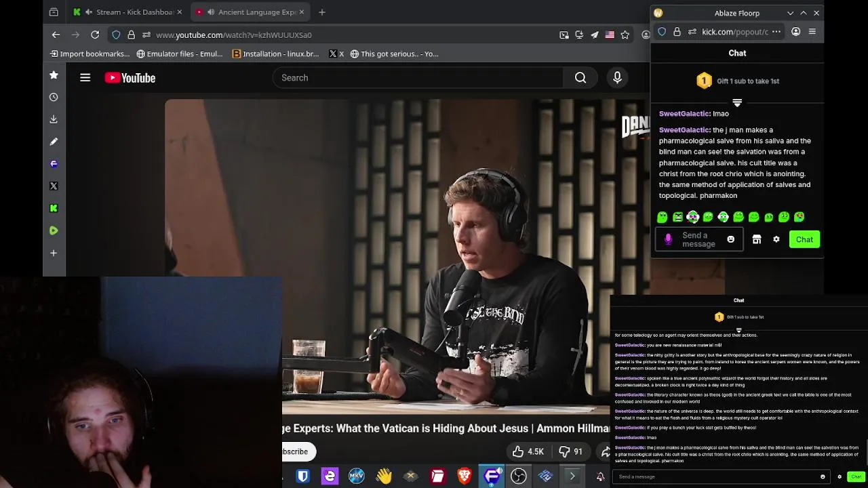Open the tracking protection shield in YouTube window

pos(116,35)
